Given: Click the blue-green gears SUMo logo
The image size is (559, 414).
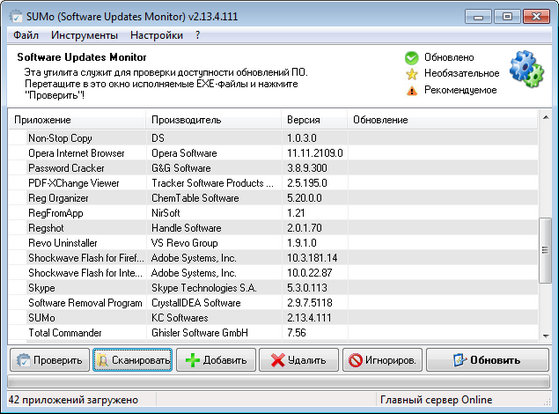Looking at the screenshot, I should click(527, 70).
